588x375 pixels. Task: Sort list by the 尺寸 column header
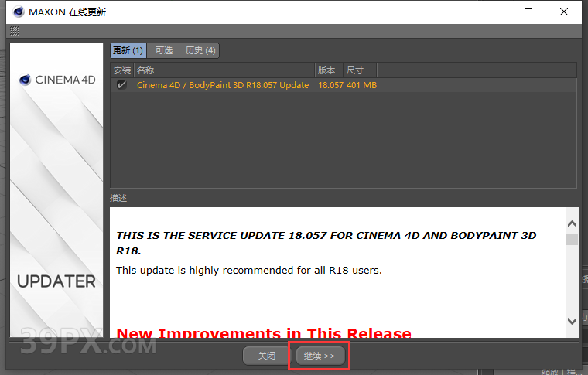pyautogui.click(x=359, y=70)
